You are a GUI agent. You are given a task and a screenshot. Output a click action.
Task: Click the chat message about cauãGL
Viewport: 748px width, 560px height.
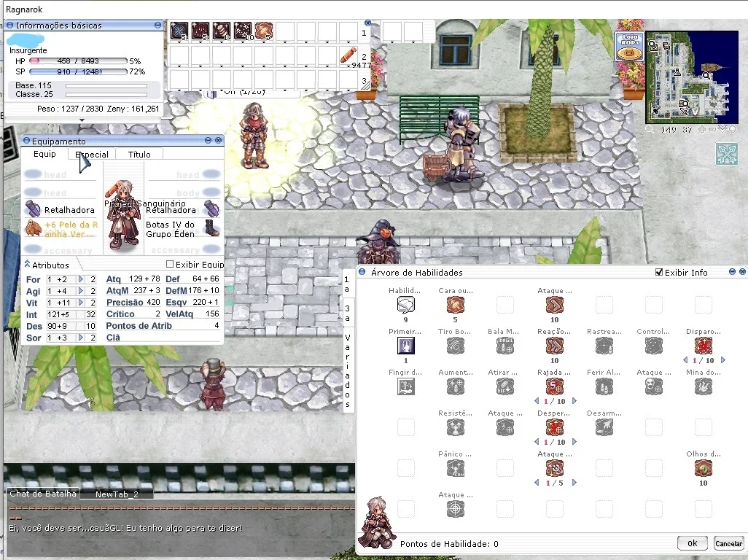(x=126, y=528)
